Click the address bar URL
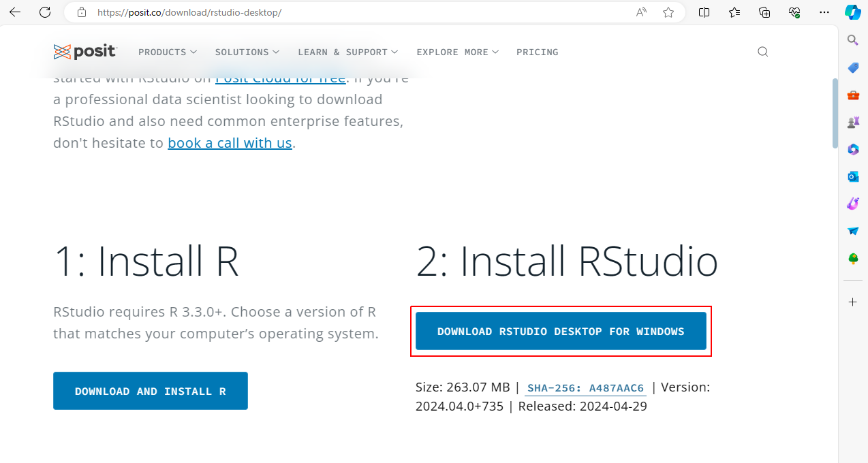This screenshot has width=868, height=463. click(189, 12)
